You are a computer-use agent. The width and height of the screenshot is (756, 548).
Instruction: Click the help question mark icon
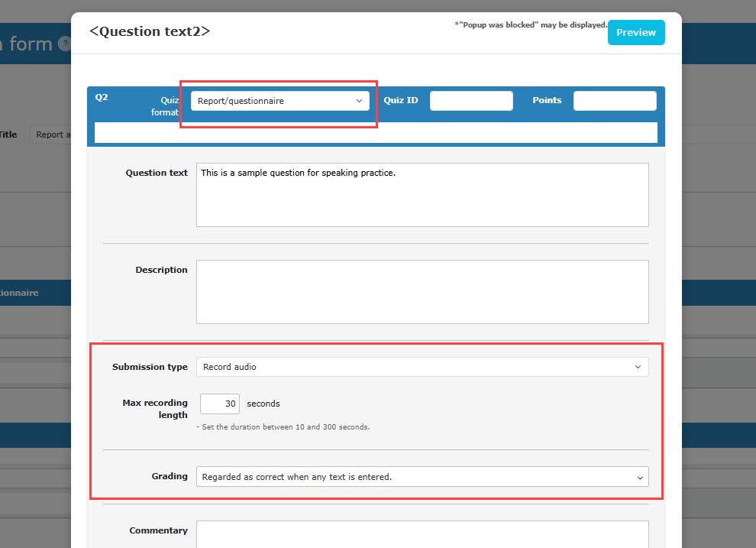click(x=65, y=44)
